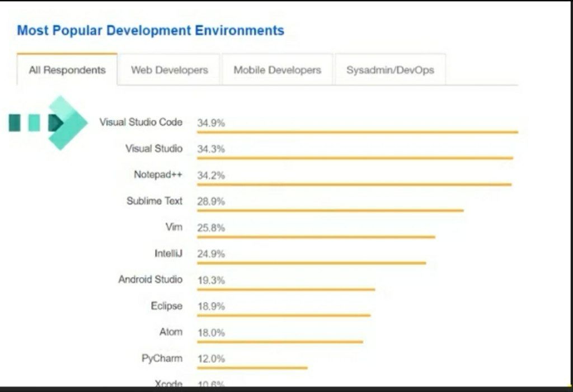This screenshot has height=392, width=573.
Task: Click the 'IntelliJ' label
Action: 168,253
